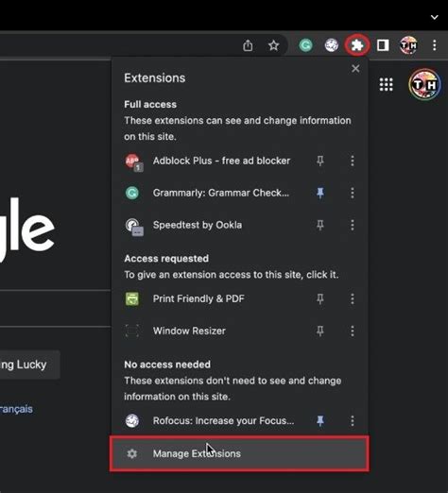Select Rofocus: Increase your Focus entry
Image resolution: width=448 pixels, height=493 pixels.
[x=223, y=420]
